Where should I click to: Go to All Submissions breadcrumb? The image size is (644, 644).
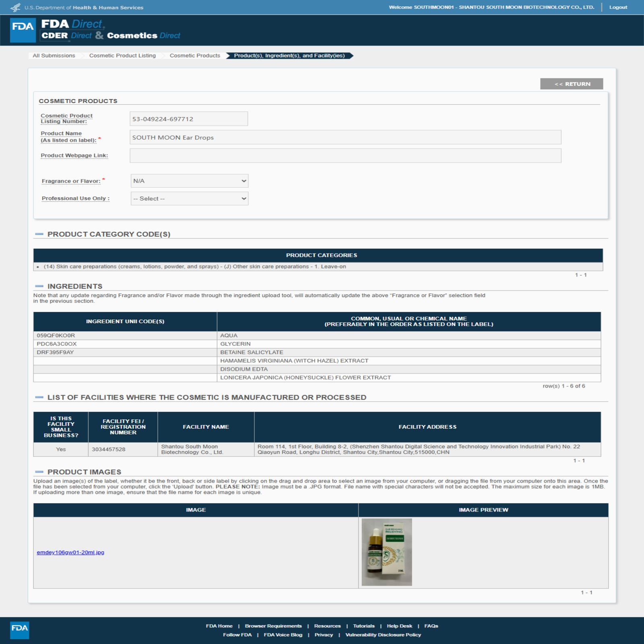54,56
